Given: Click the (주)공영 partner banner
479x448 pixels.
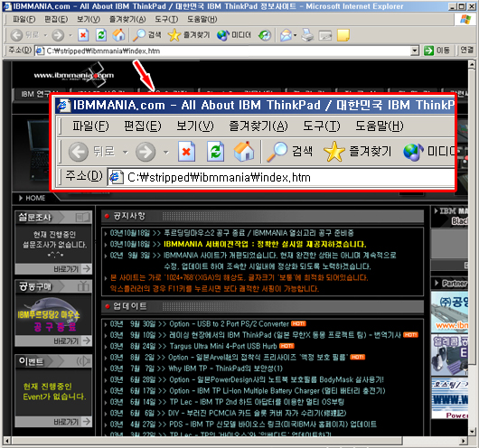Looking at the screenshot, I should (449, 313).
